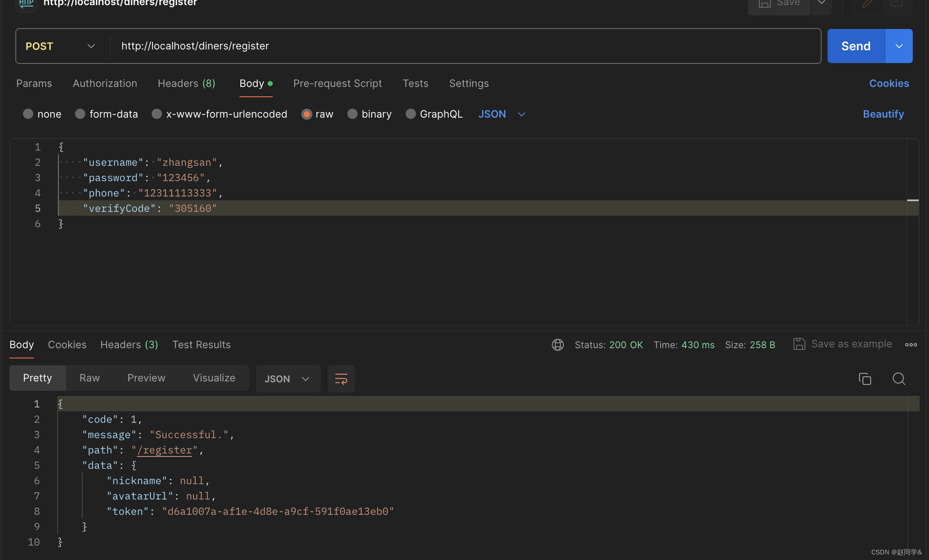Viewport: 929px width, 560px height.
Task: Open the POST method dropdown
Action: click(61, 46)
